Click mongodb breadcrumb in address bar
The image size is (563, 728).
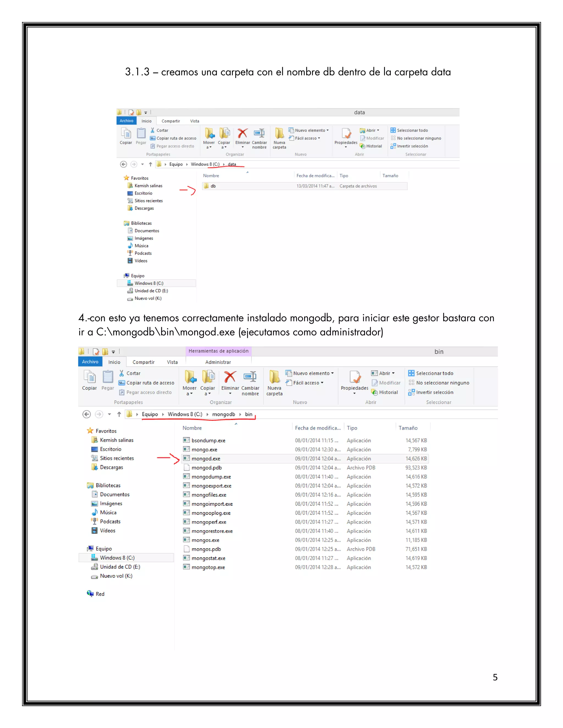(223, 414)
